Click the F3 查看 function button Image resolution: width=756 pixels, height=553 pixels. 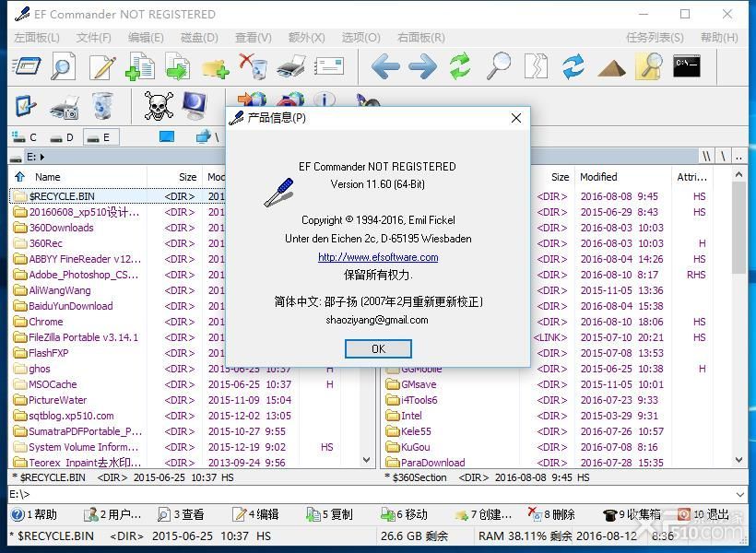(x=181, y=514)
